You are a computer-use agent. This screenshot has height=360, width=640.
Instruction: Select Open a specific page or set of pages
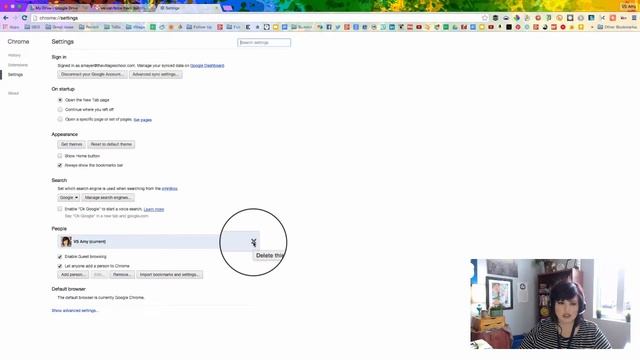coord(60,119)
